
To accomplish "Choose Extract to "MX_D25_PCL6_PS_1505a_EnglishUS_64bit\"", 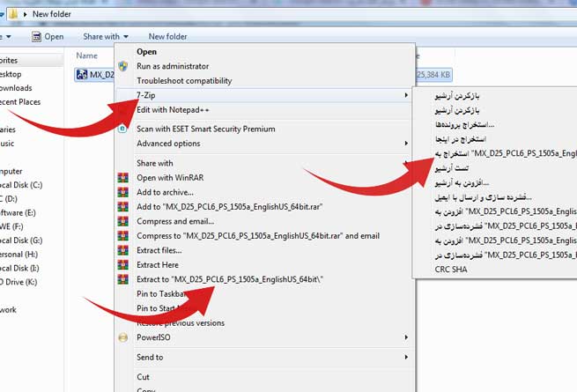I will click(230, 279).
